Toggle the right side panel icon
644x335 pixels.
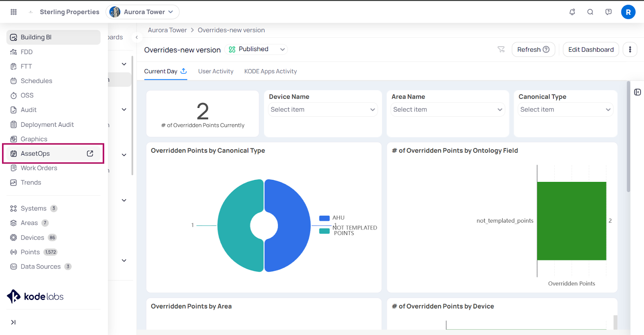(637, 92)
